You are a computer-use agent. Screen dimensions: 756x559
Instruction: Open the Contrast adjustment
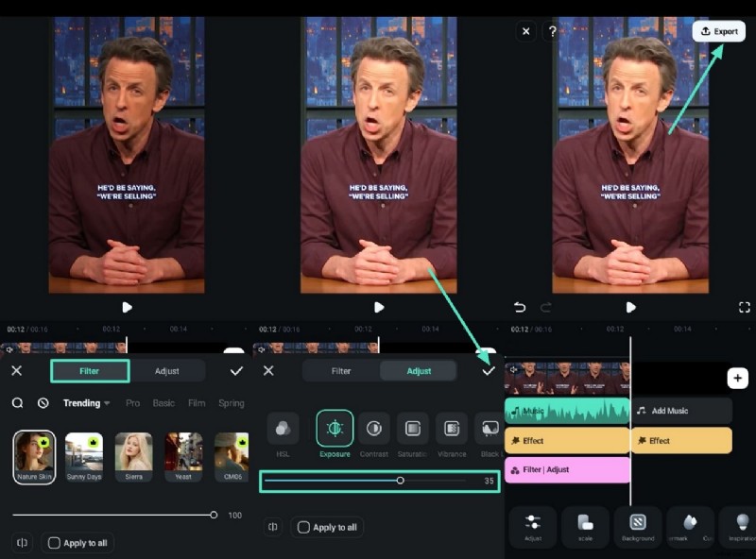click(x=374, y=427)
